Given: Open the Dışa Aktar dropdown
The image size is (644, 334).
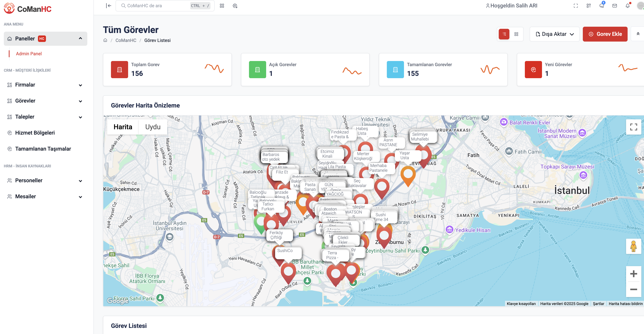Looking at the screenshot, I should pyautogui.click(x=555, y=34).
